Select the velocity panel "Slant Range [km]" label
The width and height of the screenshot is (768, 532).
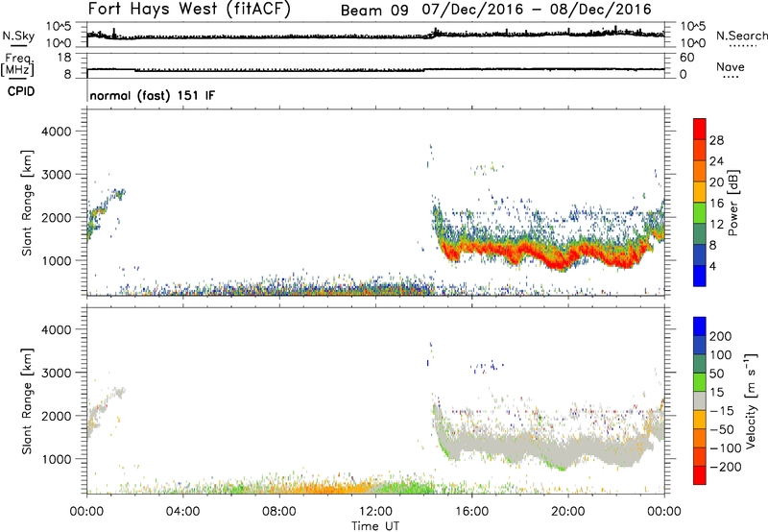pos(27,401)
